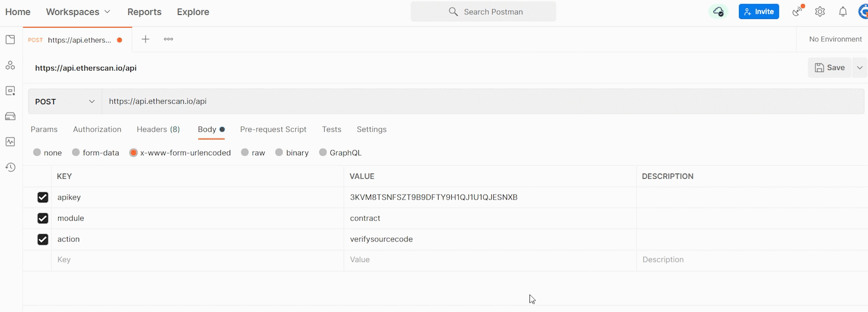Click the request title https://api.etherscan.io/api
The image size is (868, 312).
(x=86, y=68)
